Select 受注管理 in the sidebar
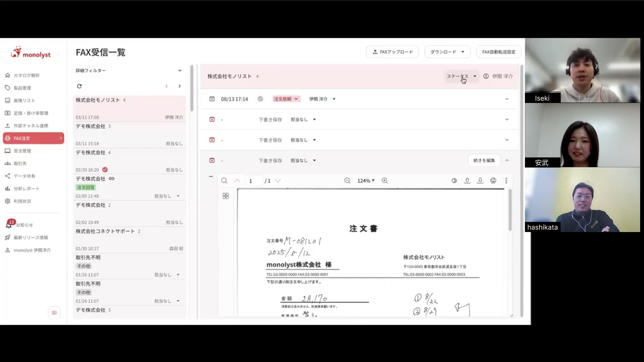 pyautogui.click(x=22, y=151)
